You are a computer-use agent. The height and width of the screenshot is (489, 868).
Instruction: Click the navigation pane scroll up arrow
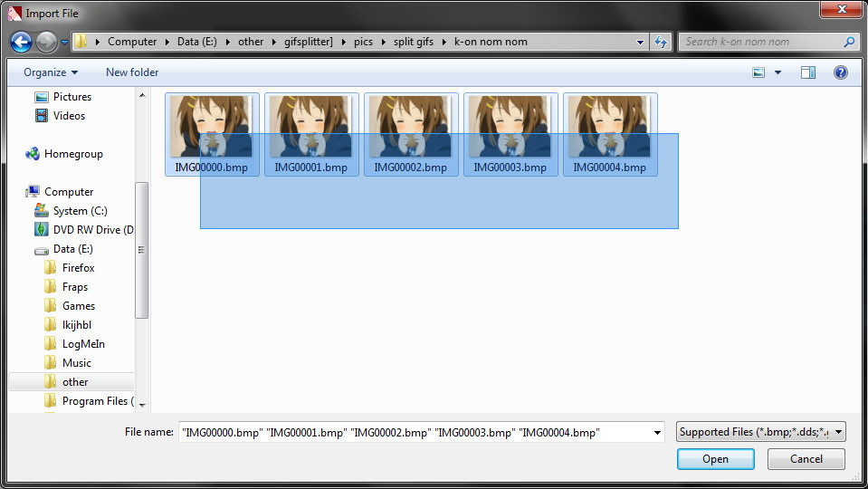pos(142,95)
